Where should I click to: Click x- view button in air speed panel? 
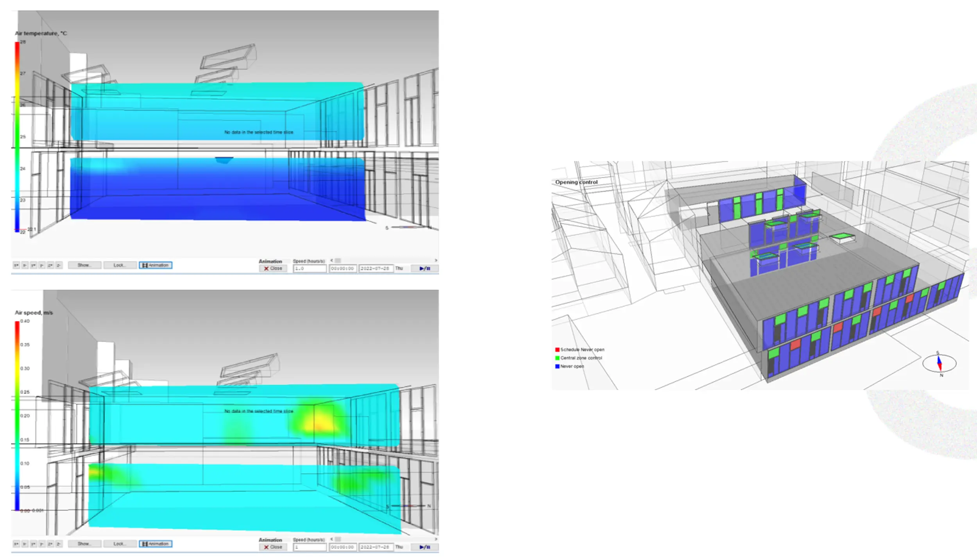tap(25, 544)
